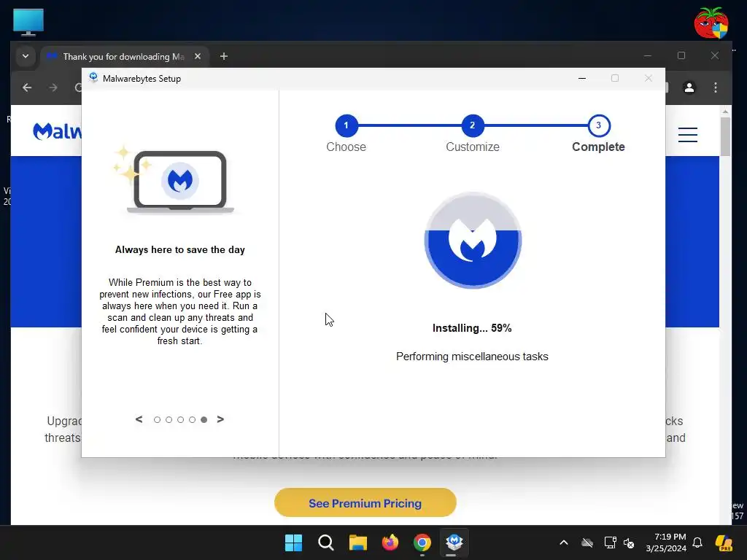This screenshot has height=560, width=747.
Task: Open a new browser tab
Action: (224, 57)
